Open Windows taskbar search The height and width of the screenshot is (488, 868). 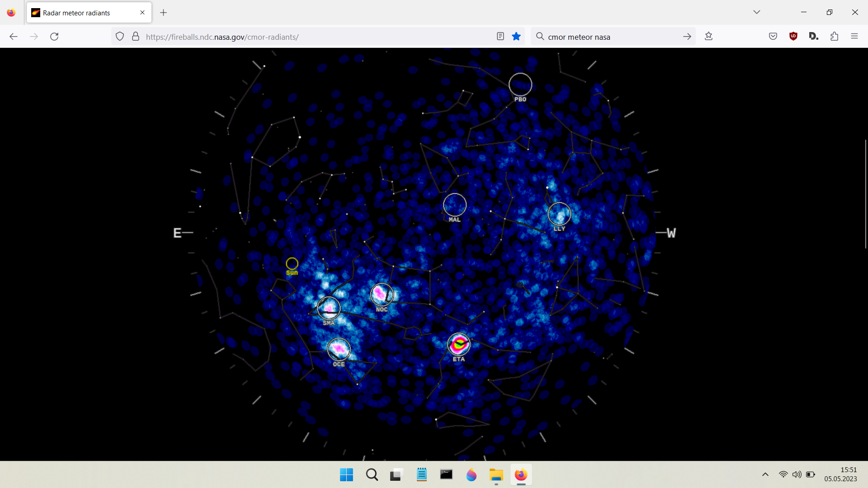(x=372, y=475)
